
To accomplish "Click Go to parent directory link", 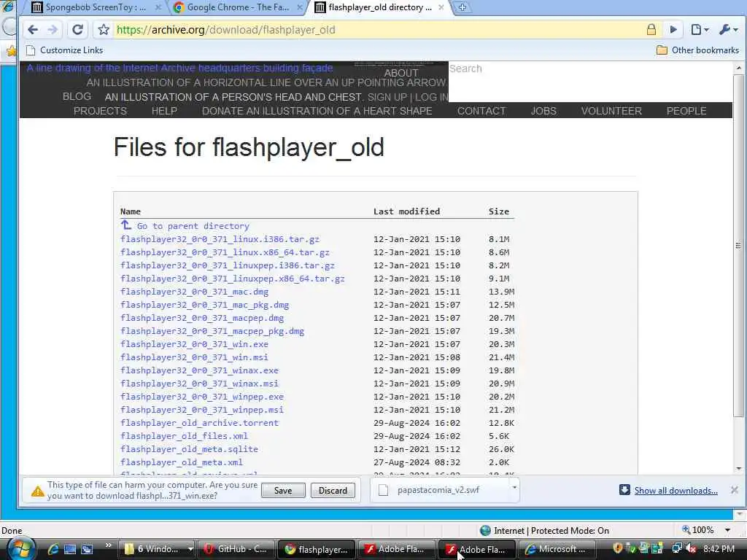I will [193, 226].
